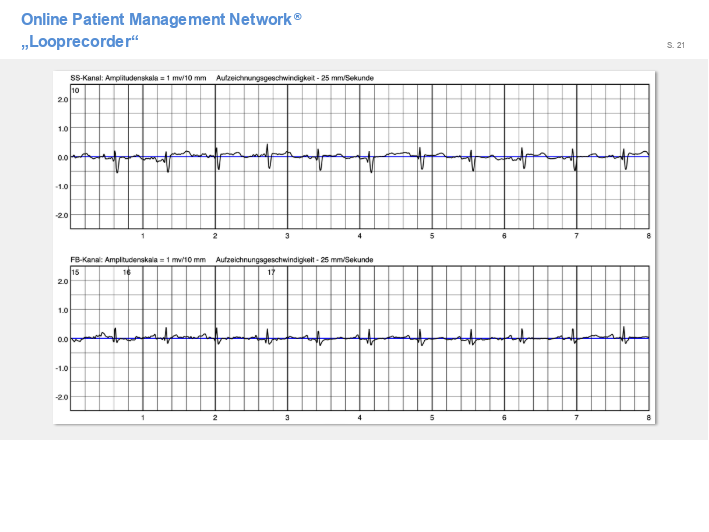Screen dimensions: 709x532
Task: Click the "Online Patient Management Network" title
Action: [x=156, y=19]
